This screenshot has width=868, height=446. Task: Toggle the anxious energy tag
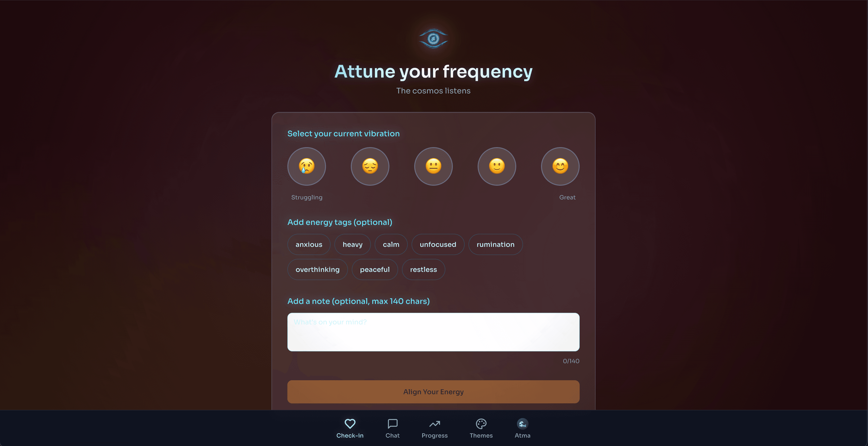click(309, 244)
